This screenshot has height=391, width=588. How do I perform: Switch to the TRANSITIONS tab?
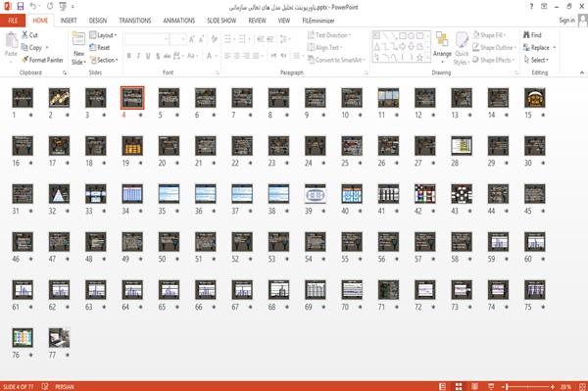point(135,21)
